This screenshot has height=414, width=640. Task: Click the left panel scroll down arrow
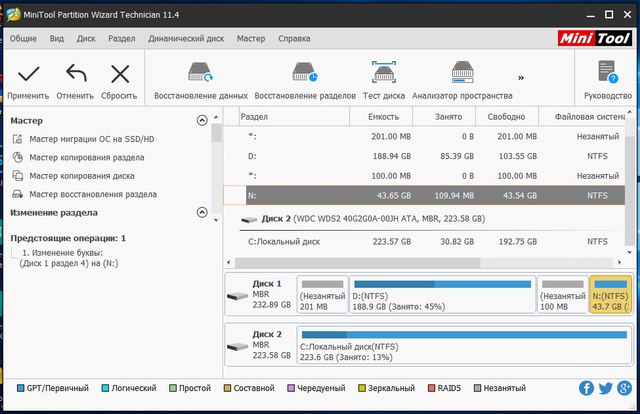216,220
